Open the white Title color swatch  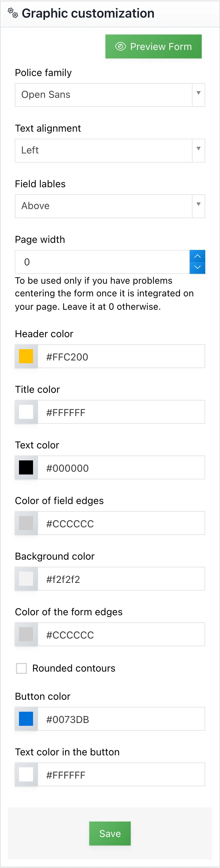[x=26, y=411]
